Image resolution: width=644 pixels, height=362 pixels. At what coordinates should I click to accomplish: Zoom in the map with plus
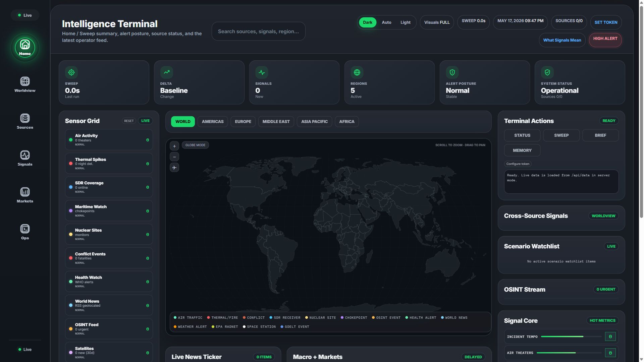(174, 146)
